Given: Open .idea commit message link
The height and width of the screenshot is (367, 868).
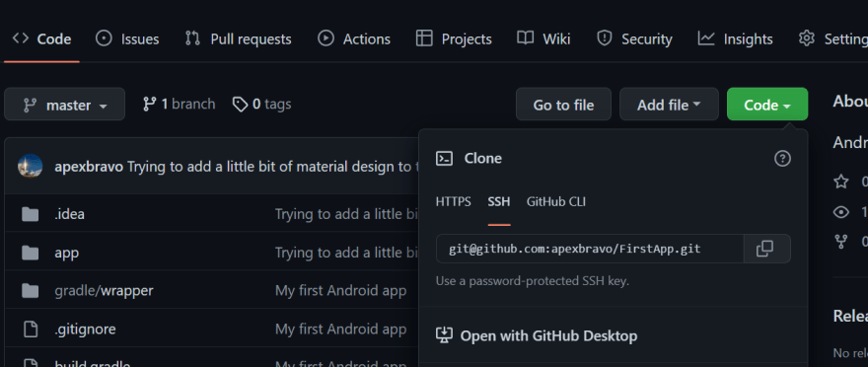Looking at the screenshot, I should click(x=346, y=214).
